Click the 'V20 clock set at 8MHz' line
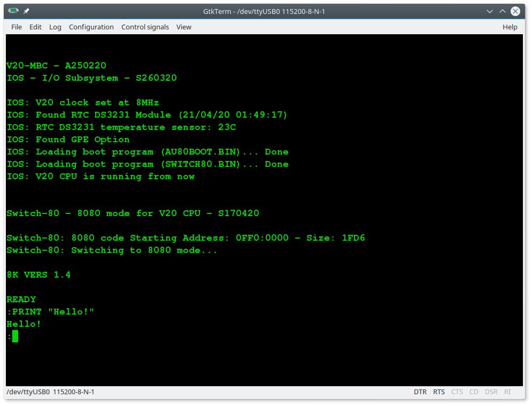532x406 pixels. click(x=83, y=103)
